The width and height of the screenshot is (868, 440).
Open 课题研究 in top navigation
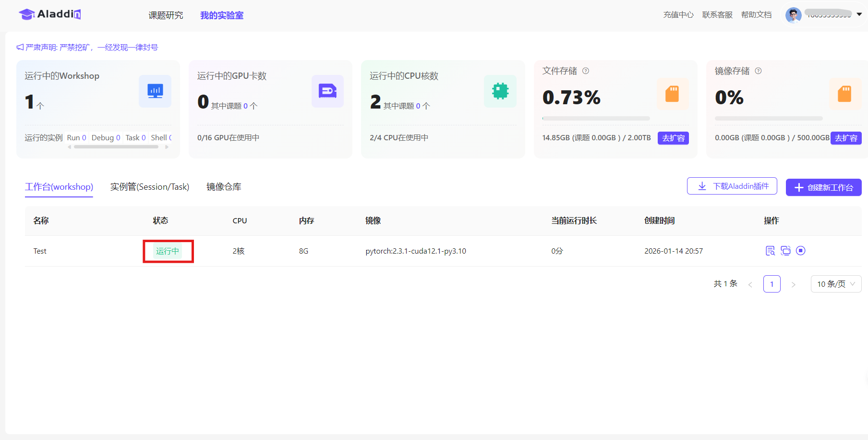(x=166, y=15)
